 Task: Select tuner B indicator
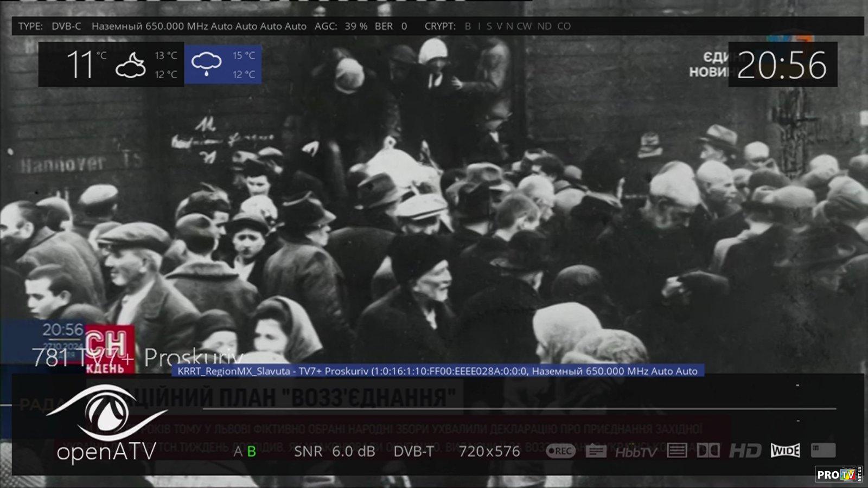[252, 451]
